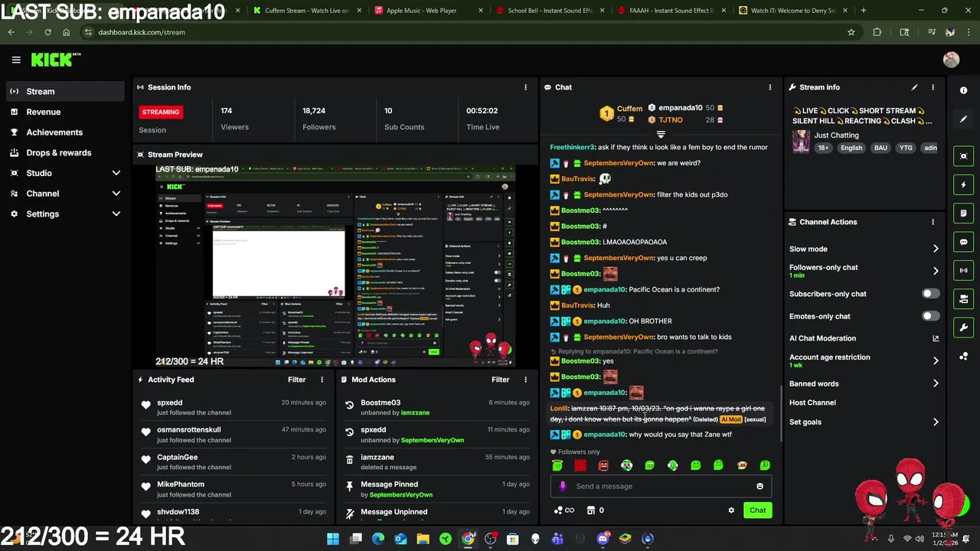The width and height of the screenshot is (980, 551).
Task: Expand Account age restriction options
Action: point(935,360)
